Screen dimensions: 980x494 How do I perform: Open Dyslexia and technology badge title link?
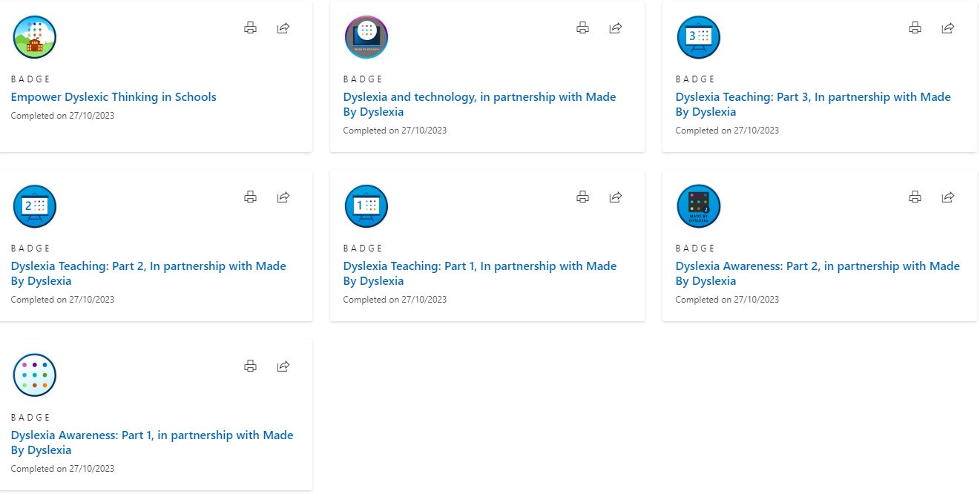[479, 97]
